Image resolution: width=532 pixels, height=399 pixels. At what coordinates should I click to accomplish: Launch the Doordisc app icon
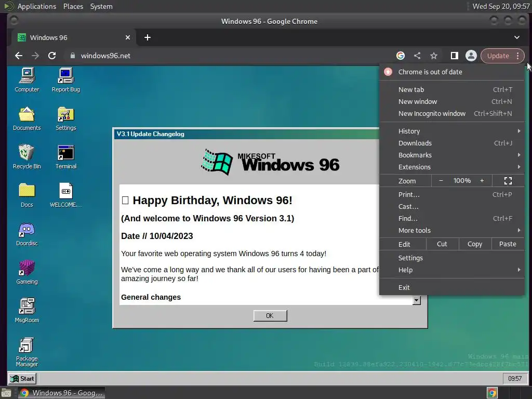click(x=27, y=234)
